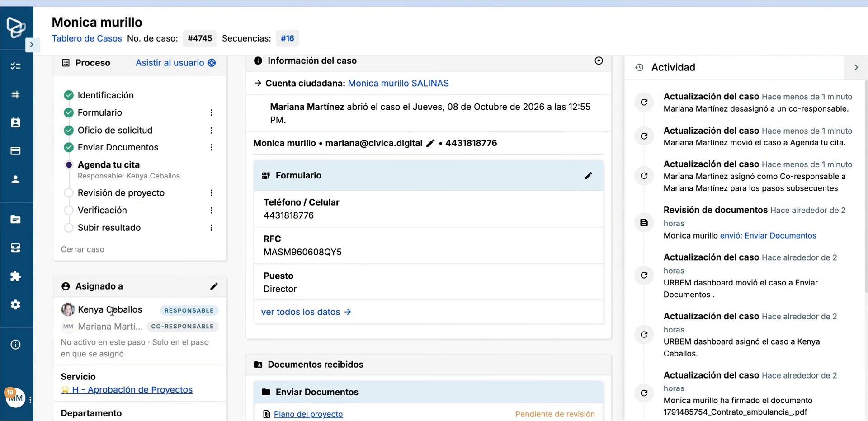Edit the email mariana@civica.digital pencil

coord(430,143)
